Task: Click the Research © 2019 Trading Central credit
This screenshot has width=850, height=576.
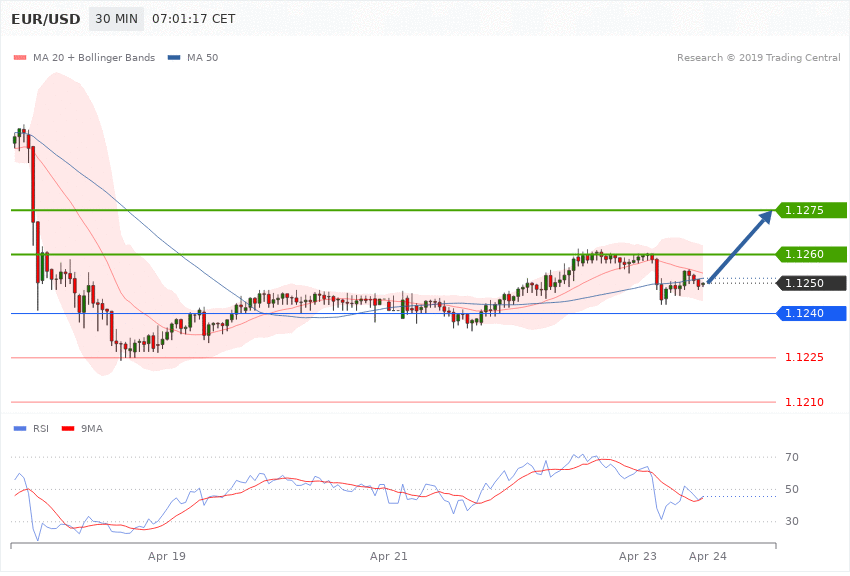Action: (758, 57)
